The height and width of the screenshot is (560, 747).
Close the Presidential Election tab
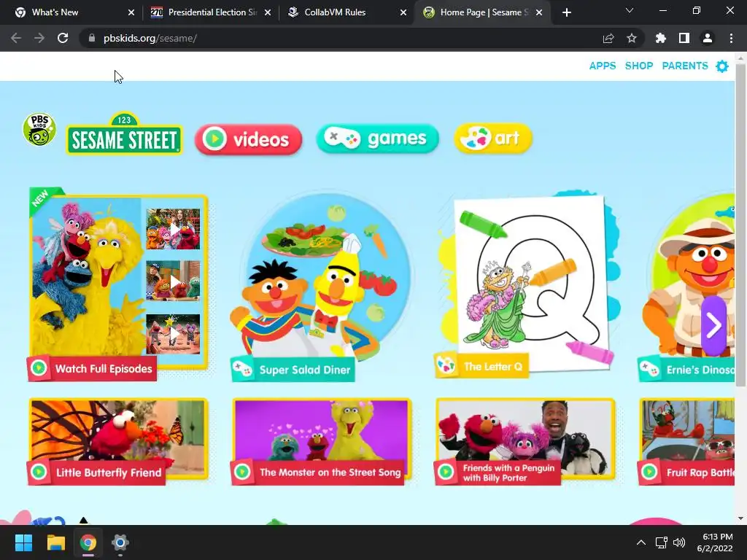(268, 13)
